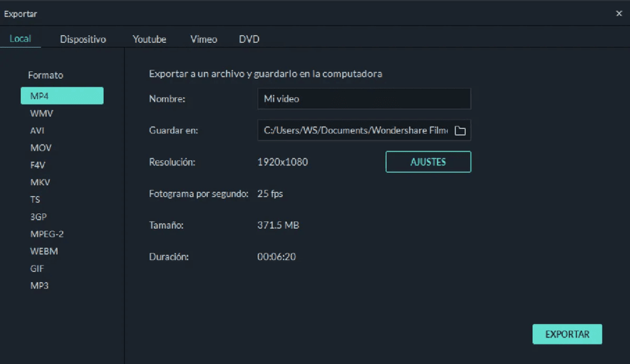Click the Formato heading

(46, 75)
